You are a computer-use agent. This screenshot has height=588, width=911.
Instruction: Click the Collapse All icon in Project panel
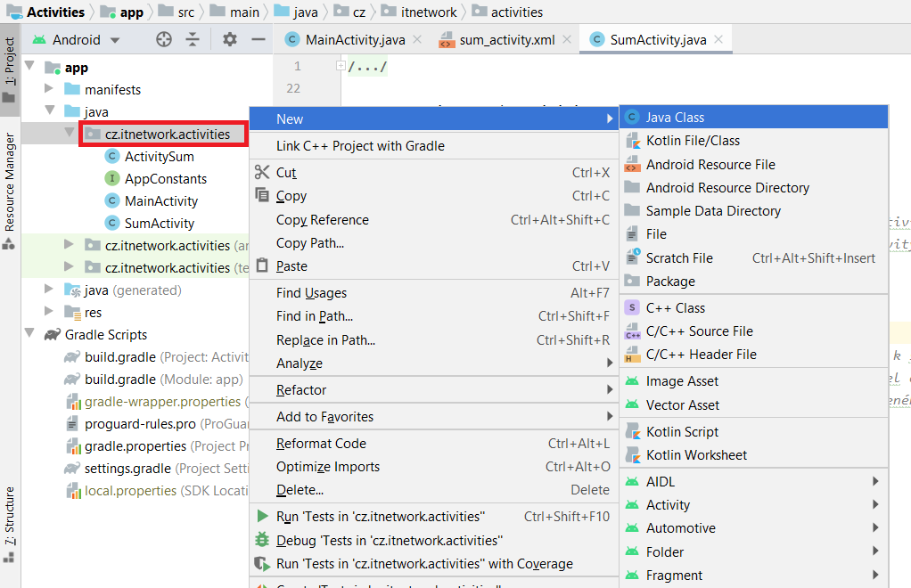pyautogui.click(x=193, y=39)
